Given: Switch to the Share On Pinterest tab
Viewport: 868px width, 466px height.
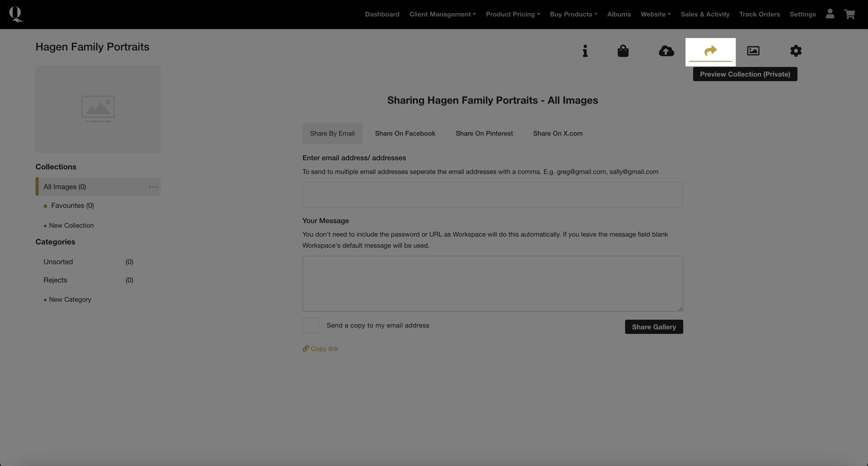Looking at the screenshot, I should (x=484, y=133).
